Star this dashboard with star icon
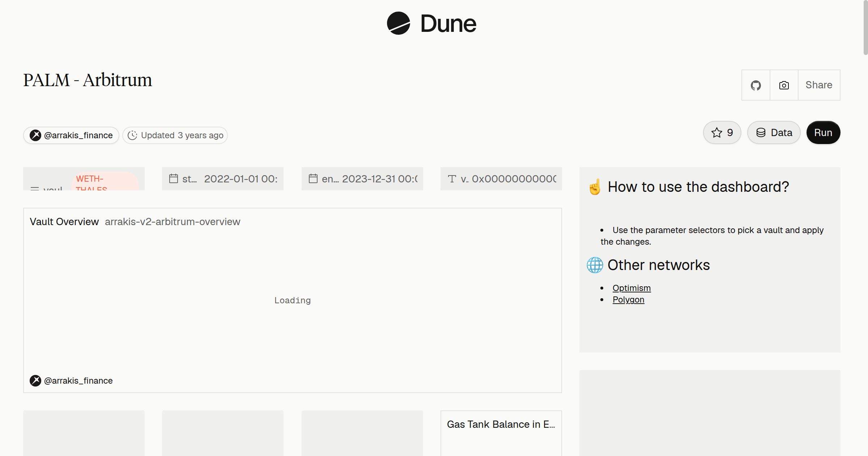This screenshot has width=868, height=456. 722,132
